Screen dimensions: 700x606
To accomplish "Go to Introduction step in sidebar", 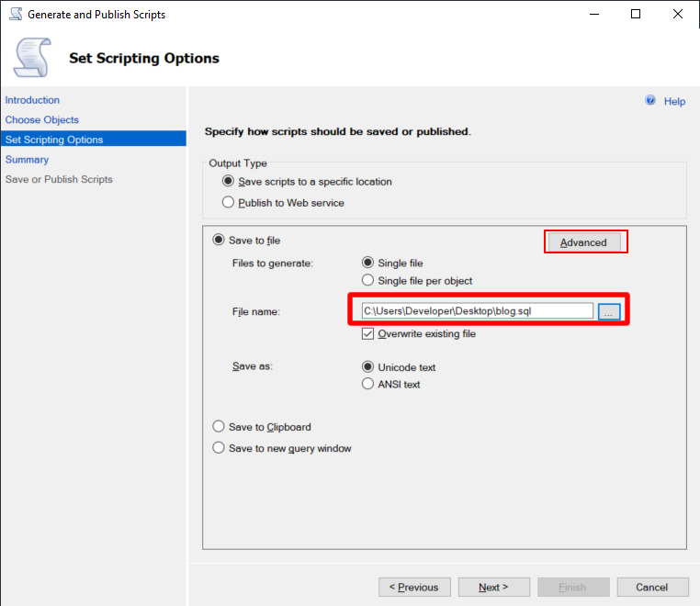I will (32, 100).
